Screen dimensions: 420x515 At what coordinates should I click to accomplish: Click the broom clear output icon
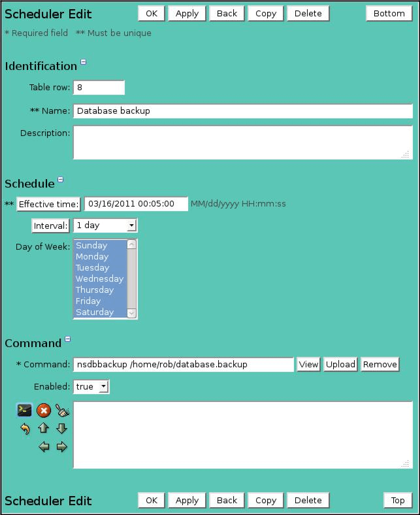62,410
